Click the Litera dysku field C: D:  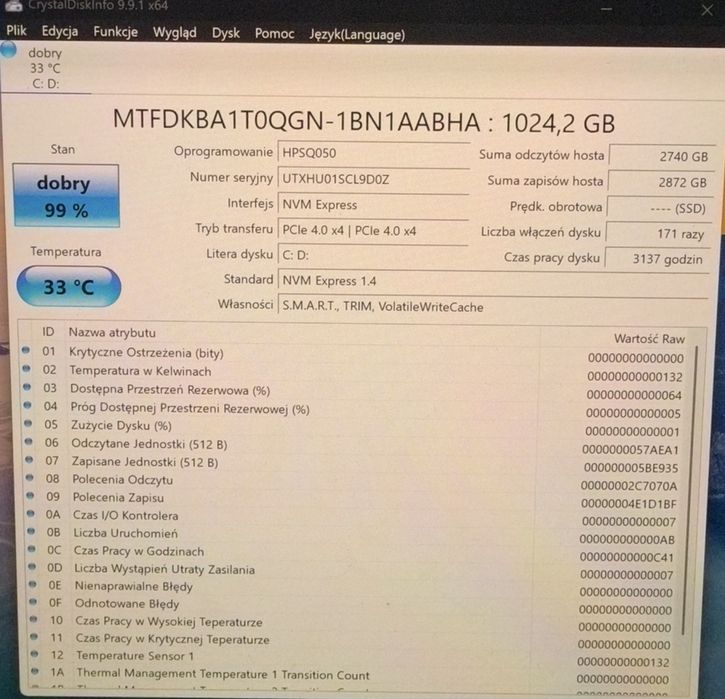[373, 255]
